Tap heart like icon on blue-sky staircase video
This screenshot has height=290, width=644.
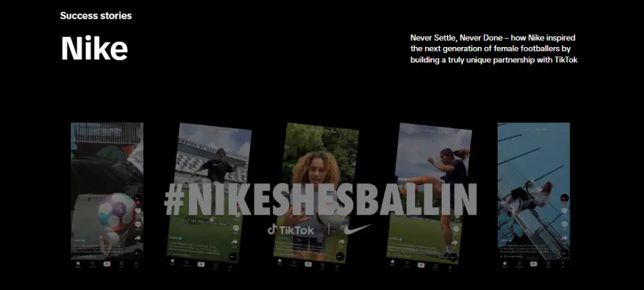[x=565, y=211]
